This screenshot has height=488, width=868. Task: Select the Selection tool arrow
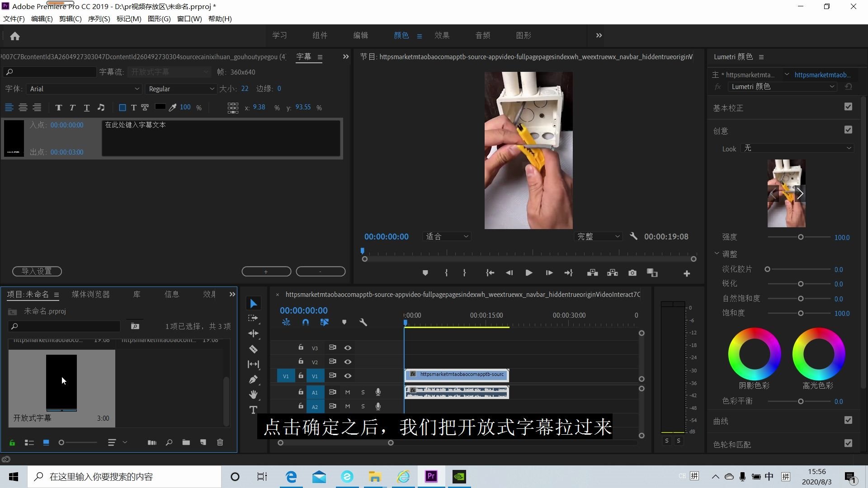253,304
